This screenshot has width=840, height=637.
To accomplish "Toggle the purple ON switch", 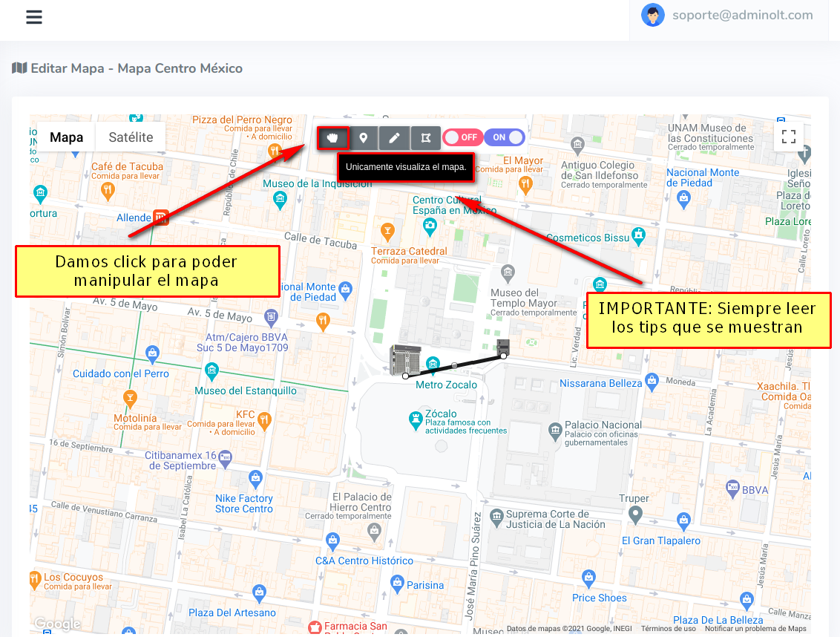I will 505,137.
